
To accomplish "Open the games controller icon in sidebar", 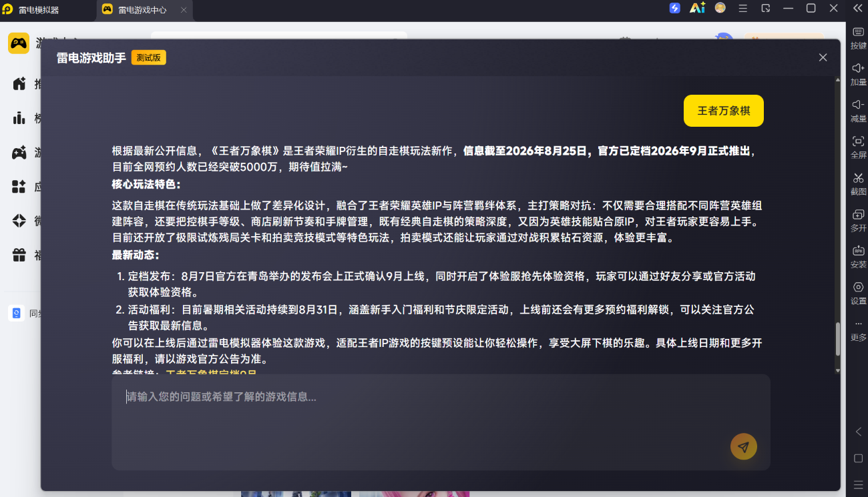I will (x=19, y=153).
